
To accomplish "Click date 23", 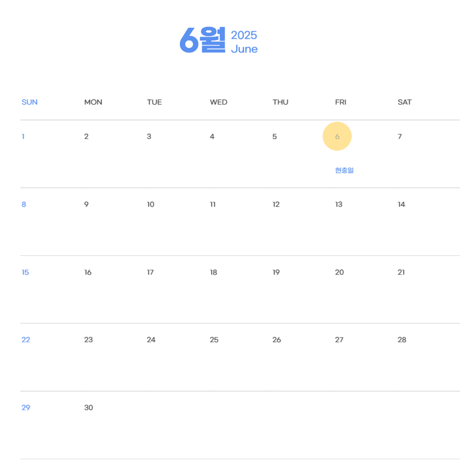I will tap(88, 340).
